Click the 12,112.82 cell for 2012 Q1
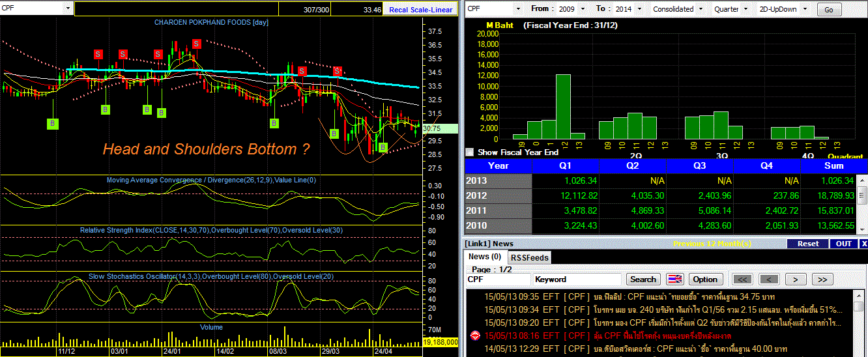Image resolution: width=868 pixels, height=357 pixels. coord(566,195)
